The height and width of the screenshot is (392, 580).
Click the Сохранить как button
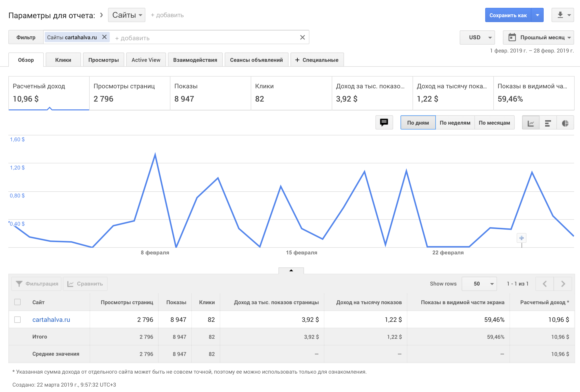[508, 15]
